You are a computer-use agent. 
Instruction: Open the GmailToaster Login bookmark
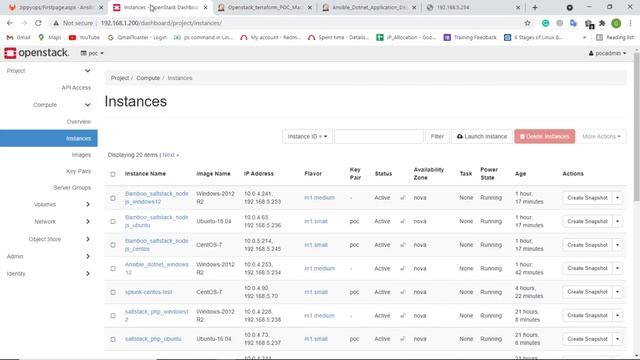point(137,38)
